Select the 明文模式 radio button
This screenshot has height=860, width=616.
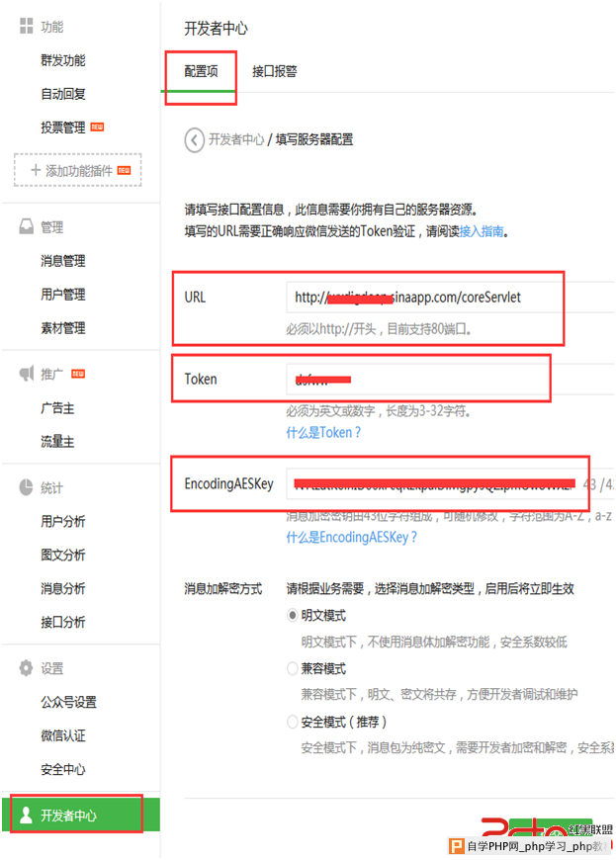(x=293, y=616)
